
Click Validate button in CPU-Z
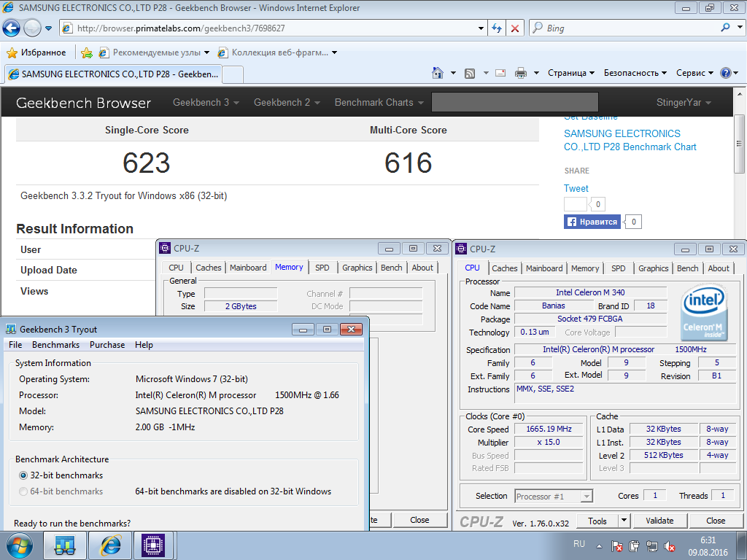[x=659, y=521]
